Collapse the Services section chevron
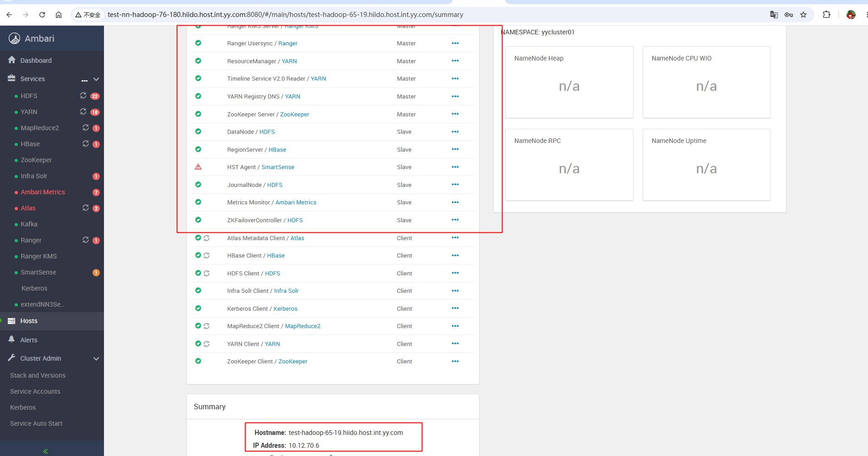 tap(96, 79)
